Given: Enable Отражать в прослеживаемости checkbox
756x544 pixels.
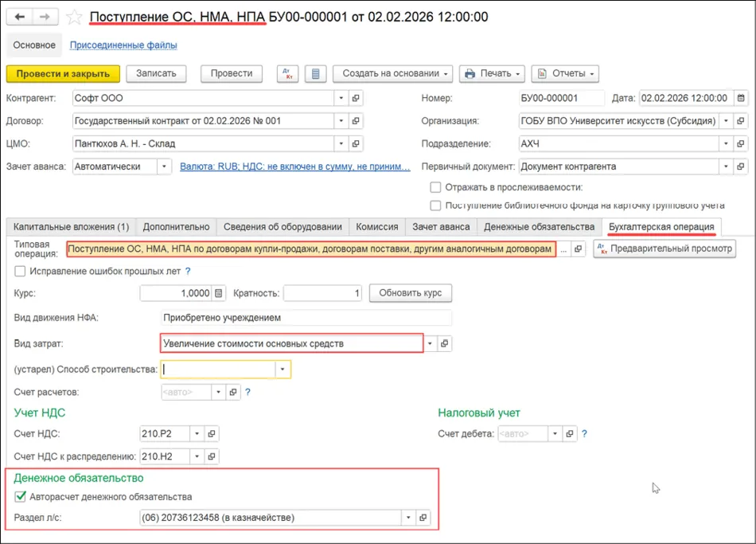Looking at the screenshot, I should [435, 187].
